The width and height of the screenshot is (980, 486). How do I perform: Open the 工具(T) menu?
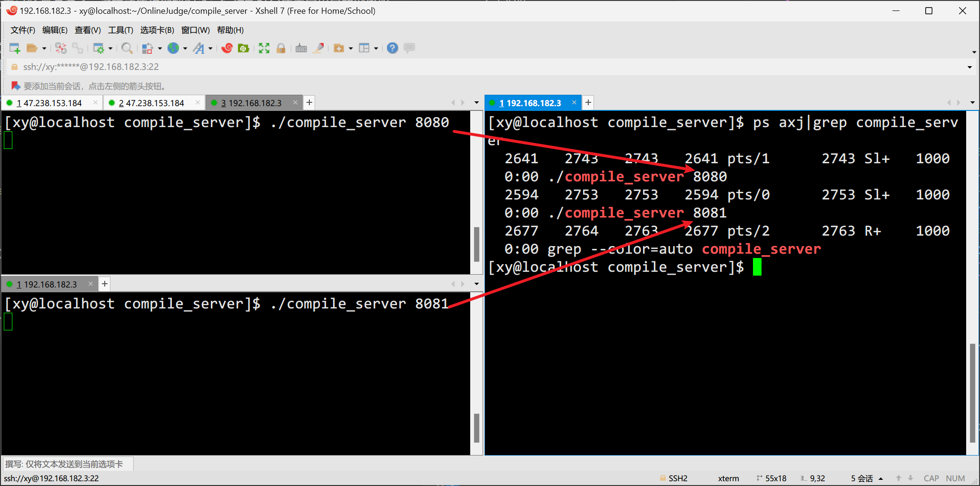pos(120,30)
